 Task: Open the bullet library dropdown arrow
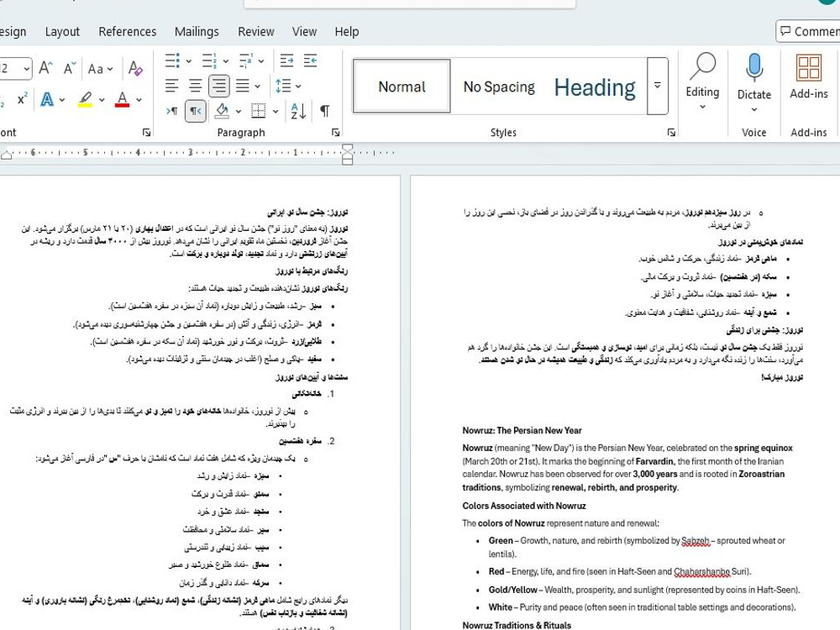[188, 61]
